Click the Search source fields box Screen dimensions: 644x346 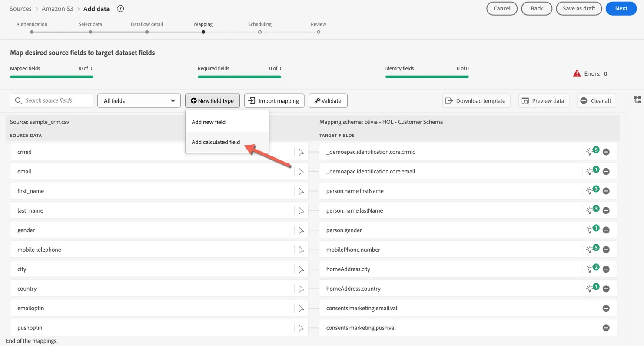[x=51, y=100]
